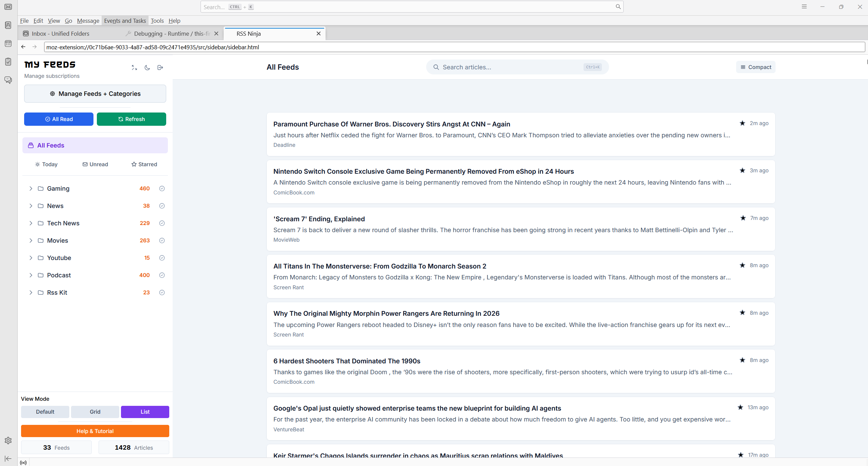
Task: Open the address book icon
Action: [x=8, y=25]
